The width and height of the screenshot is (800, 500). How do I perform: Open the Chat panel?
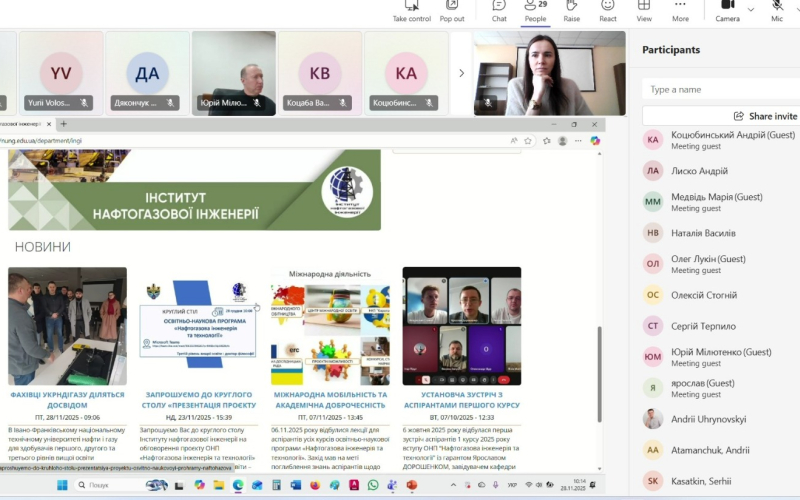click(499, 10)
